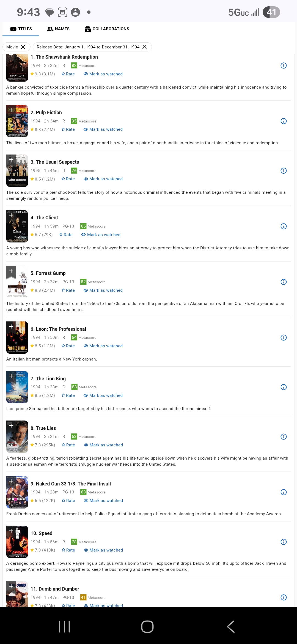Viewport: 297px width, 644px height.
Task: Switch to the Collaborations tab
Action: [107, 29]
